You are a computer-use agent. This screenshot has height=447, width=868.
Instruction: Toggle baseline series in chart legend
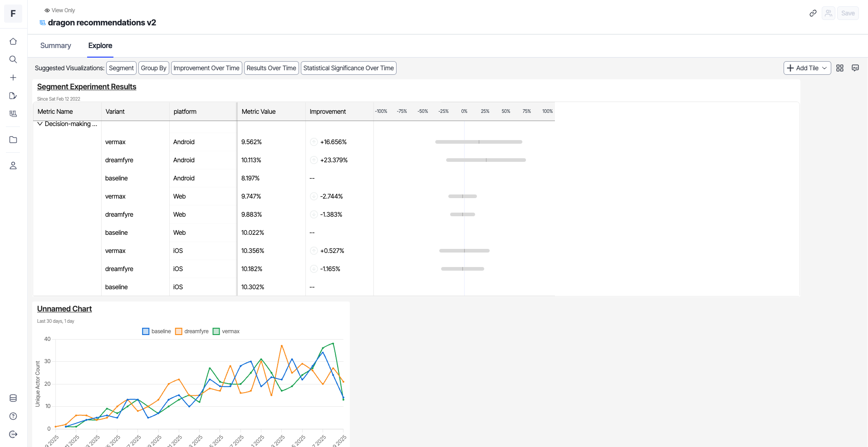coord(157,331)
